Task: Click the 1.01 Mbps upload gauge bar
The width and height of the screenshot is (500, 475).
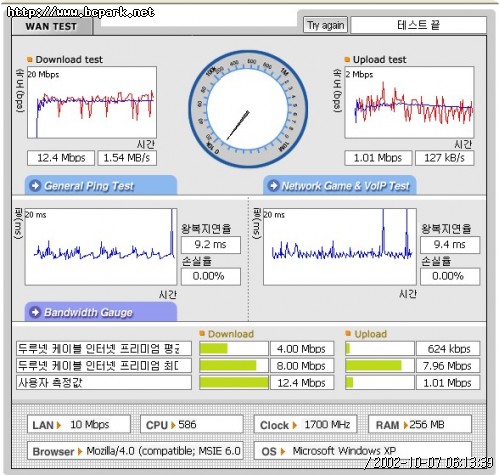Action: coord(380,383)
